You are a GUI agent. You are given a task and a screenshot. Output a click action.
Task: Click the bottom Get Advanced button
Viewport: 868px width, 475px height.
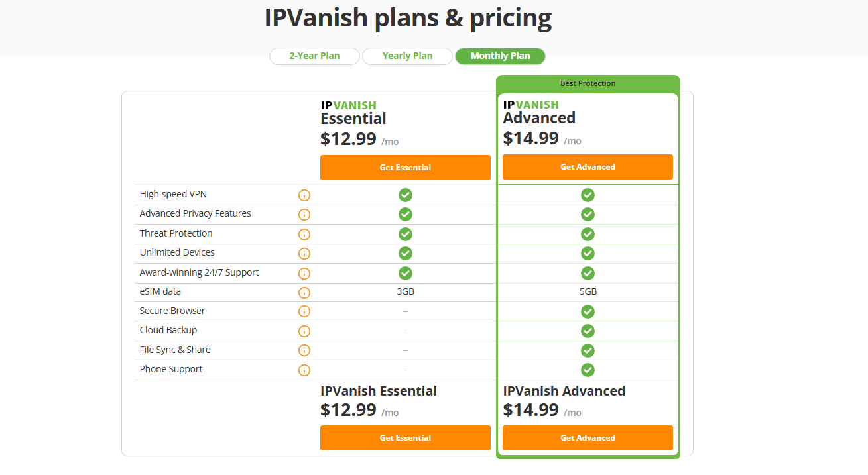pyautogui.click(x=588, y=438)
